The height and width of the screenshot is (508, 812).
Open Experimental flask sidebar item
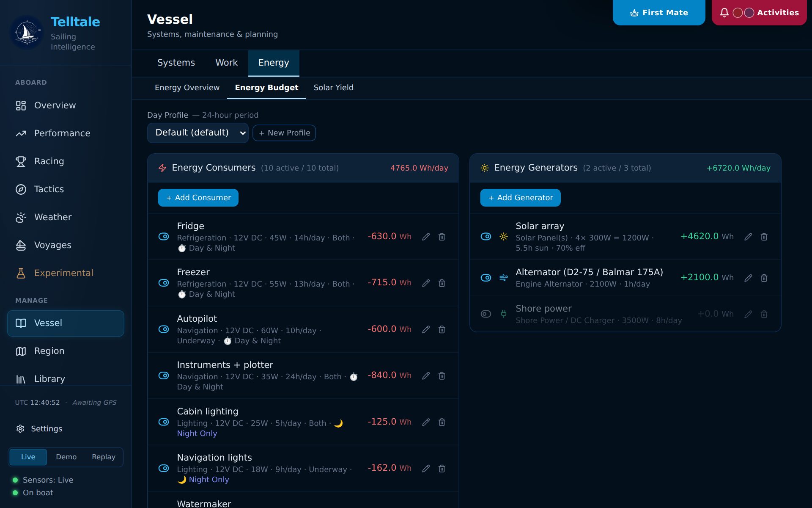coord(66,273)
